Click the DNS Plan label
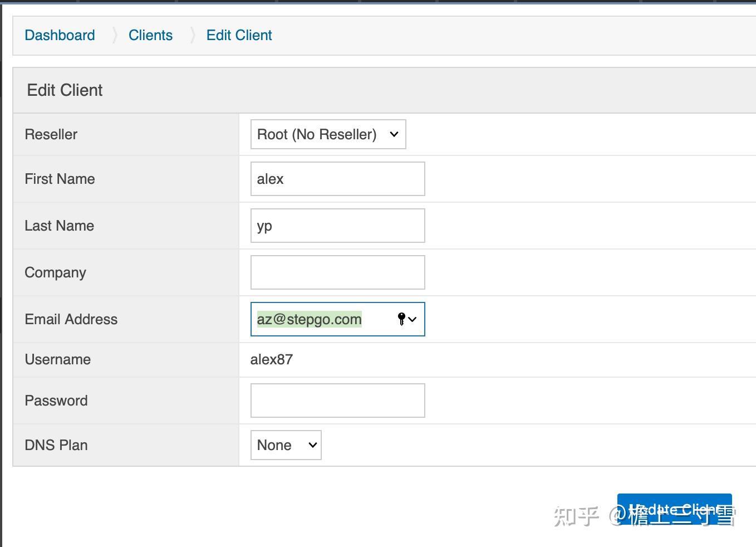This screenshot has height=547, width=756. 56,445
